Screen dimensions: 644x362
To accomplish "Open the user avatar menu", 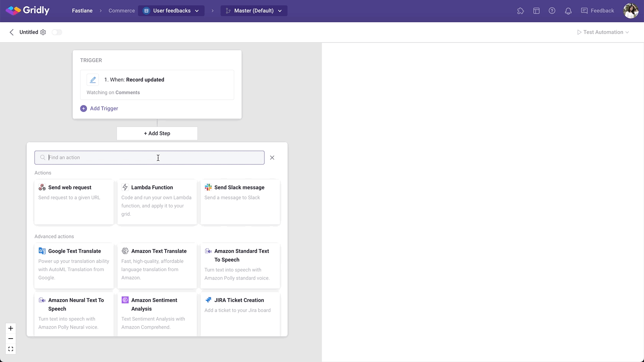I will click(x=631, y=11).
